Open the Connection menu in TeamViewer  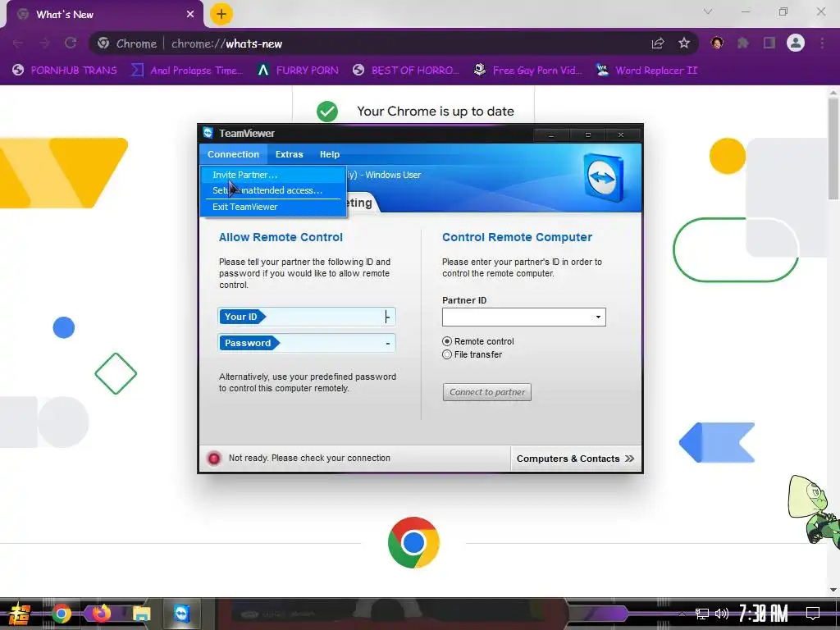tap(233, 154)
